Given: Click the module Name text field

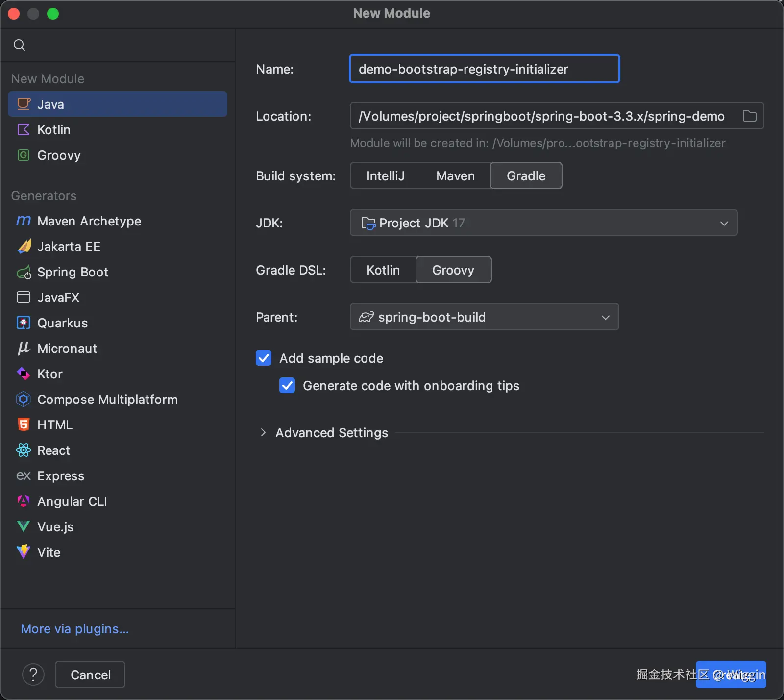Looking at the screenshot, I should pos(484,69).
